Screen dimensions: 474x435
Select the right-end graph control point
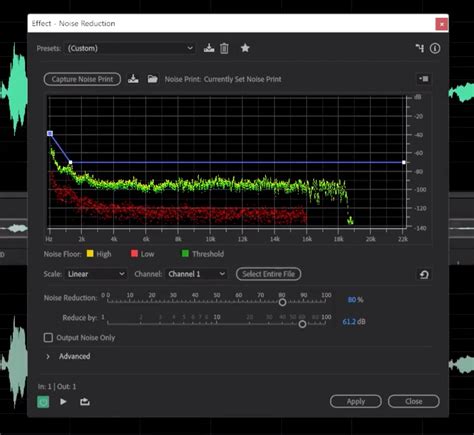[x=404, y=162]
